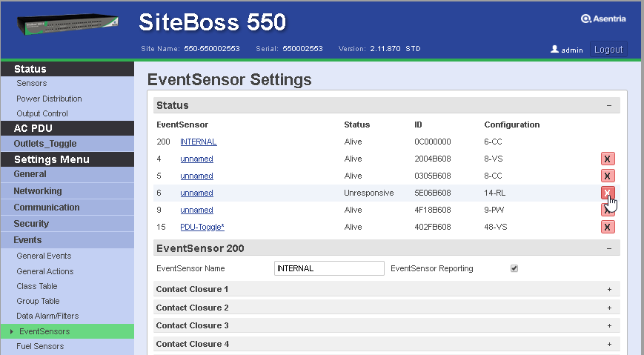Remove EventSensor 5 using the X icon
The width and height of the screenshot is (644, 355).
[607, 176]
